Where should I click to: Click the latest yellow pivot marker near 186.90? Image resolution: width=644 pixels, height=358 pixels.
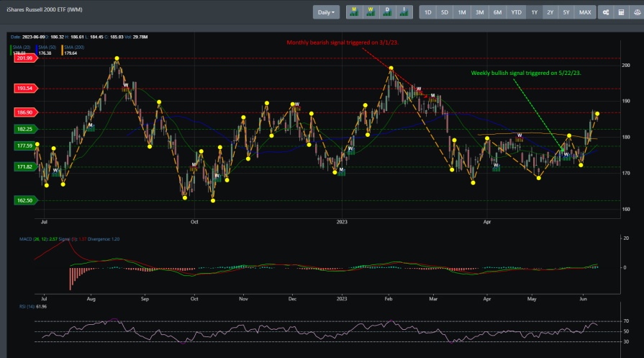coord(597,114)
